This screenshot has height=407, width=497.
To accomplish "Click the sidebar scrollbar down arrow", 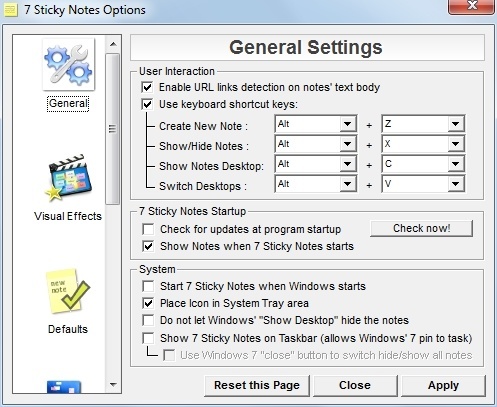I will pos(113,385).
